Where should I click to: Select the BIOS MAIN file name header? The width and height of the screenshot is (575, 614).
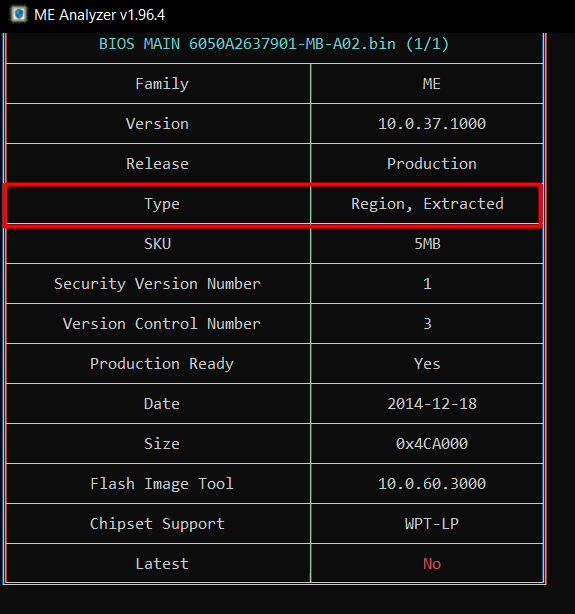click(x=274, y=43)
